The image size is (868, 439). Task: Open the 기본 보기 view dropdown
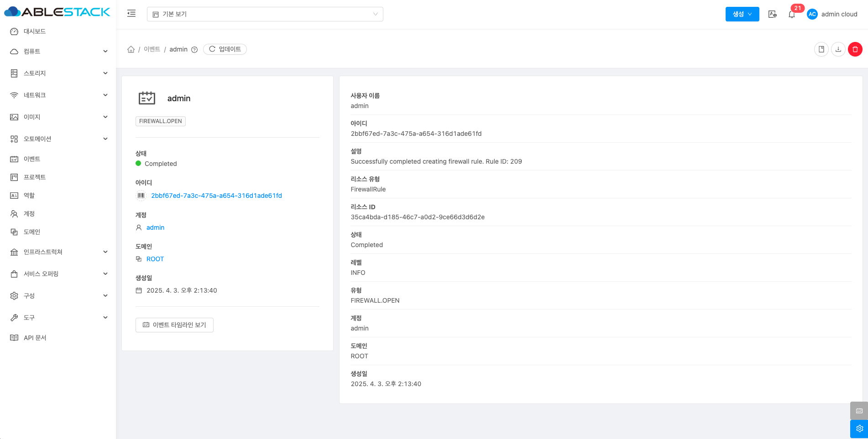pos(265,14)
